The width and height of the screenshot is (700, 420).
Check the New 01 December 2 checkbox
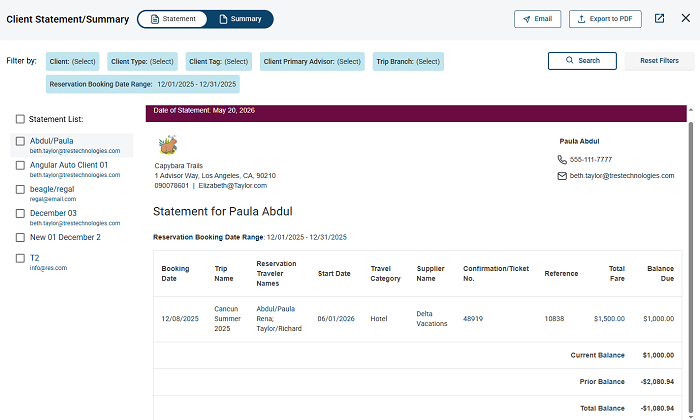20,237
